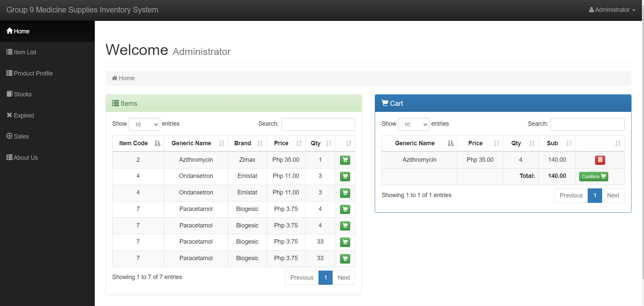Open Item List page

(x=47, y=52)
